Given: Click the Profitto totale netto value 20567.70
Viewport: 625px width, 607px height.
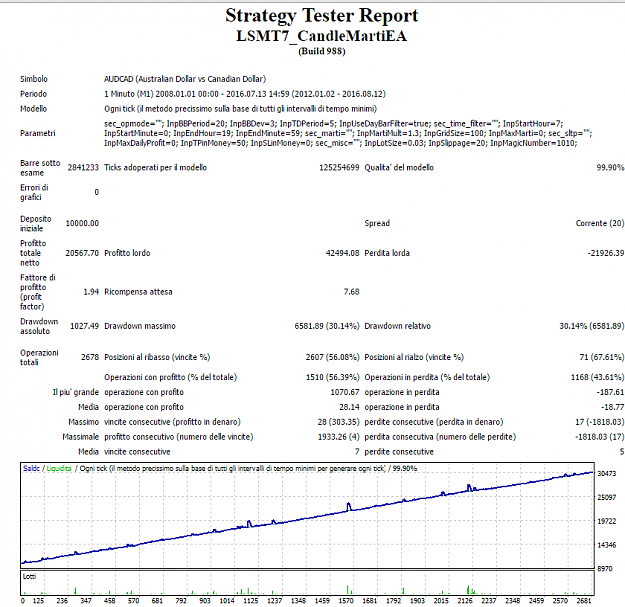Looking at the screenshot, I should [x=82, y=253].
